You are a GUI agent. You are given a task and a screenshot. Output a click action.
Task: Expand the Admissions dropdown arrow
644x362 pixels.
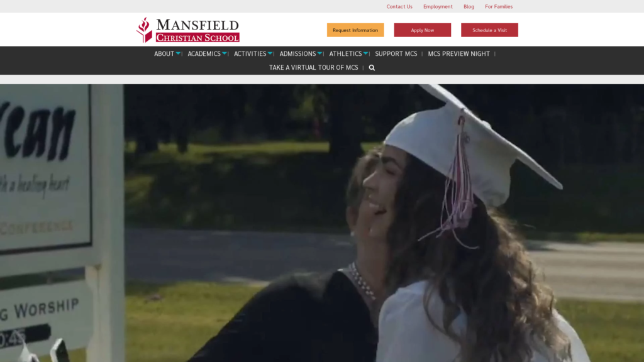[x=319, y=53]
